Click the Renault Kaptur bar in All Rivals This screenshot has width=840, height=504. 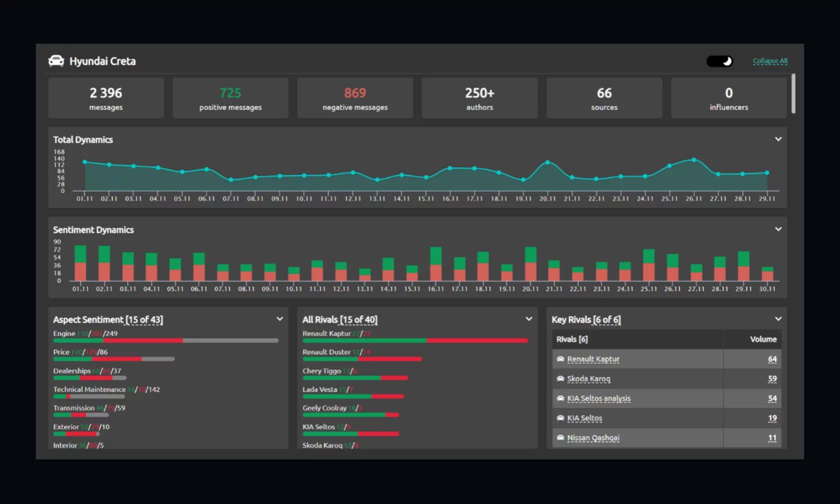[x=415, y=340]
